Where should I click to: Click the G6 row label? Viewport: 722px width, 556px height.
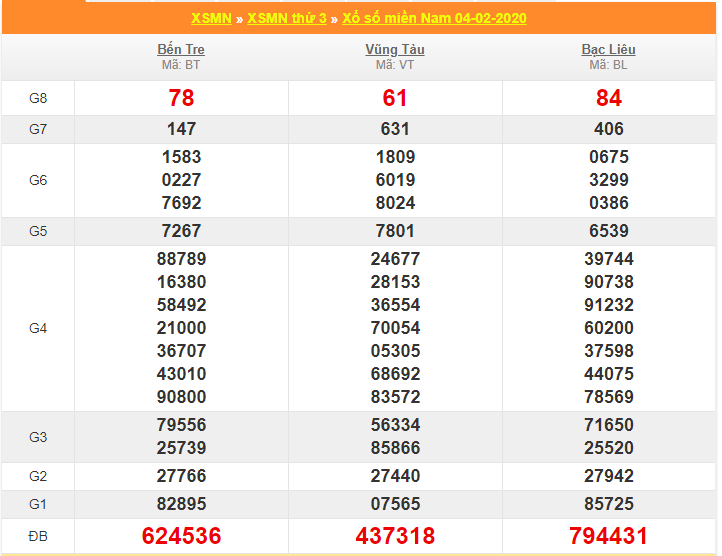[x=38, y=180]
